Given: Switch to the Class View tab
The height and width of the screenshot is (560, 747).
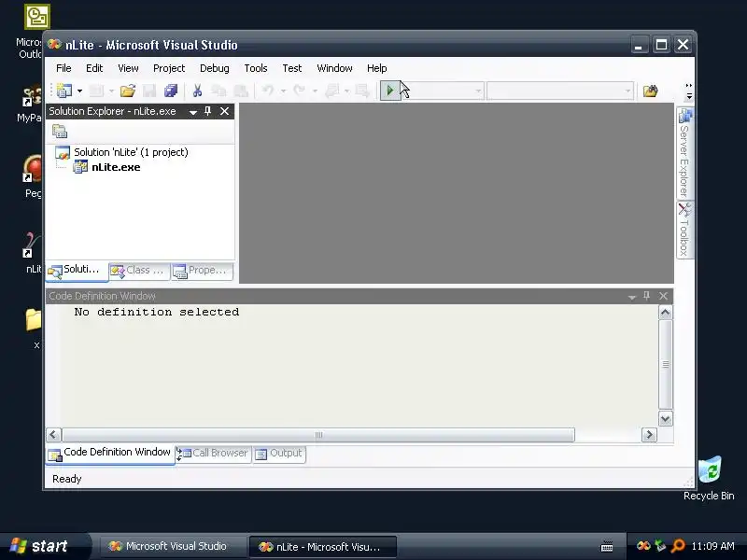Looking at the screenshot, I should click(x=139, y=271).
